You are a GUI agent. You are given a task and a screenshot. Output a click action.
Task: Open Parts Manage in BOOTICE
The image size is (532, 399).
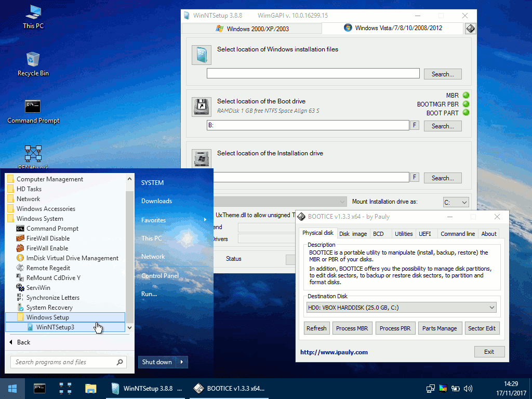tap(440, 328)
